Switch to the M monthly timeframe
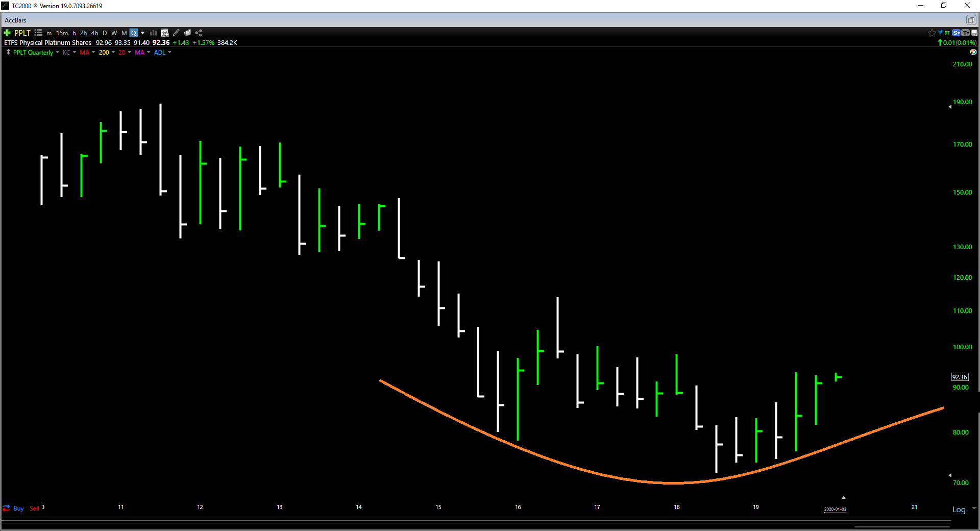This screenshot has width=980, height=531. (x=124, y=33)
